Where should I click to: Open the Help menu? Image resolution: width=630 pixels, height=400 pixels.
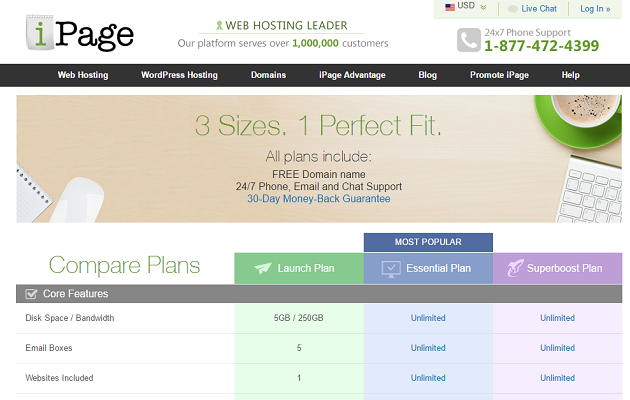click(571, 75)
